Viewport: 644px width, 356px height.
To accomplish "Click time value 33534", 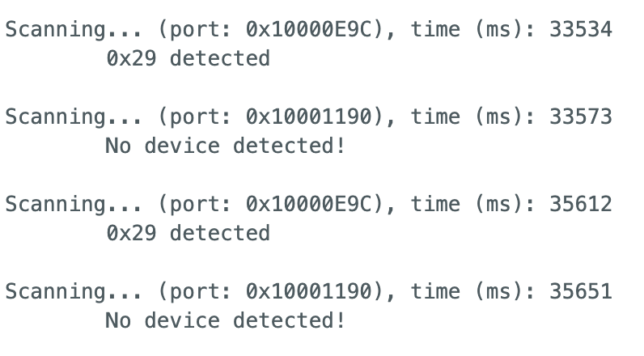I will [x=581, y=30].
